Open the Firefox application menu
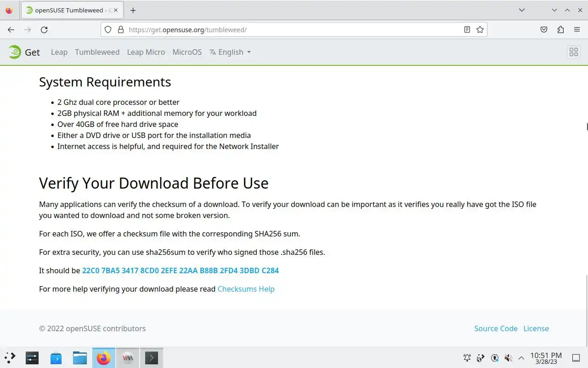 577,29
